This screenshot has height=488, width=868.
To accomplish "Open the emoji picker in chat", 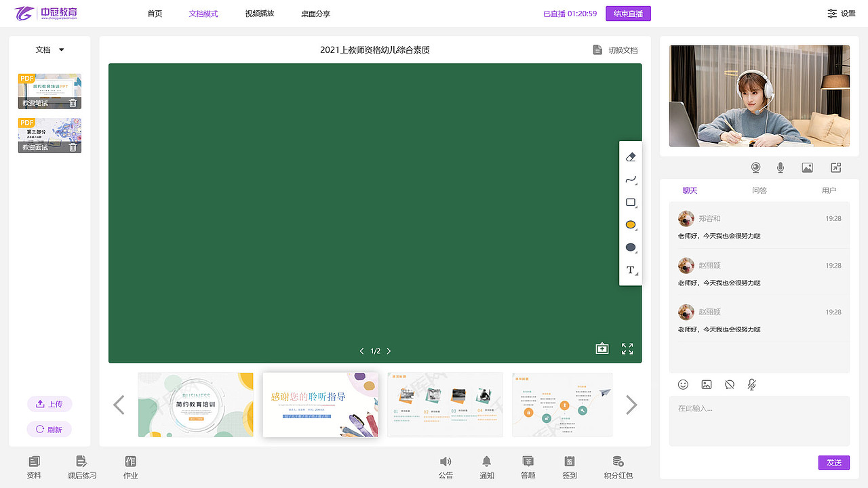I will [x=683, y=384].
